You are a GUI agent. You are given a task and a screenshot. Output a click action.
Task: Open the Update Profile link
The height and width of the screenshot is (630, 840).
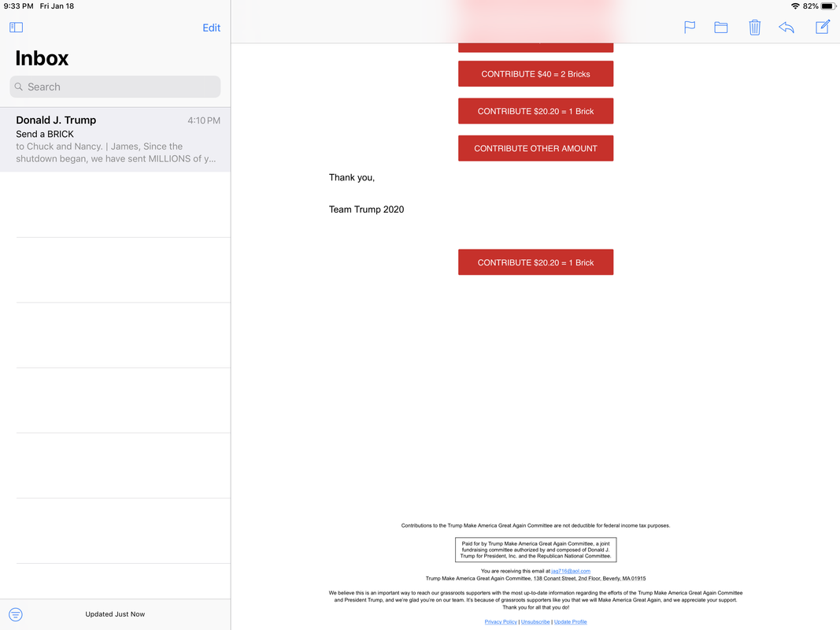coord(571,622)
